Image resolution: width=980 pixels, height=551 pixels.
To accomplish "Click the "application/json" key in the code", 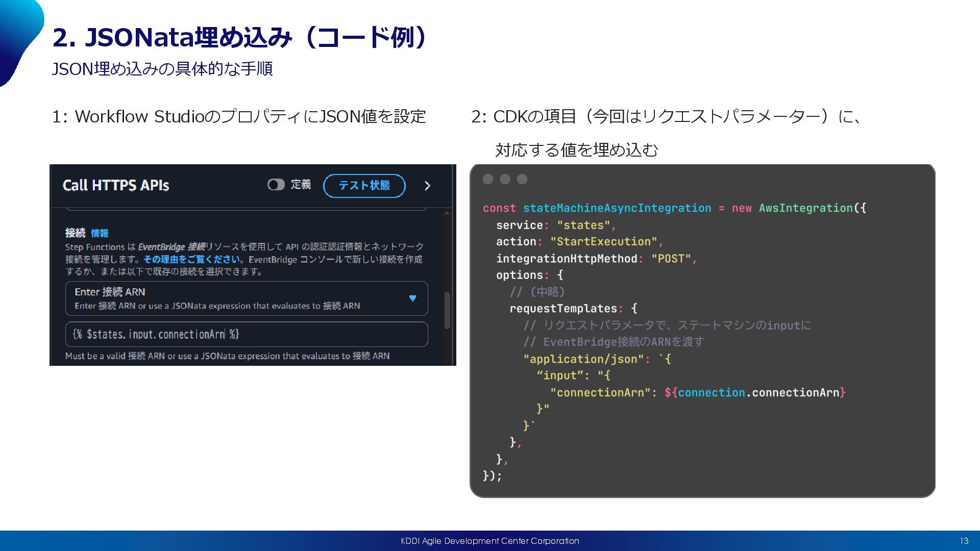I will tap(583, 359).
